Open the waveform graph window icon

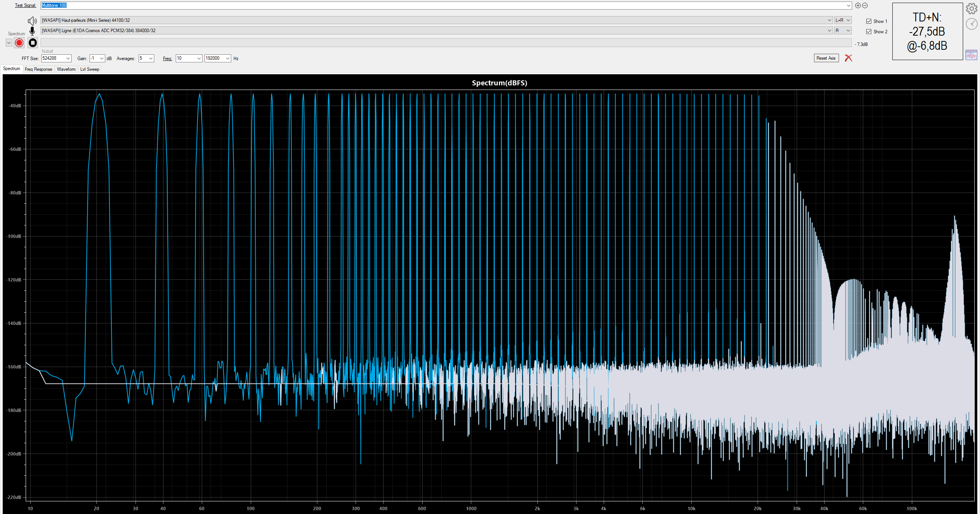pos(971,55)
